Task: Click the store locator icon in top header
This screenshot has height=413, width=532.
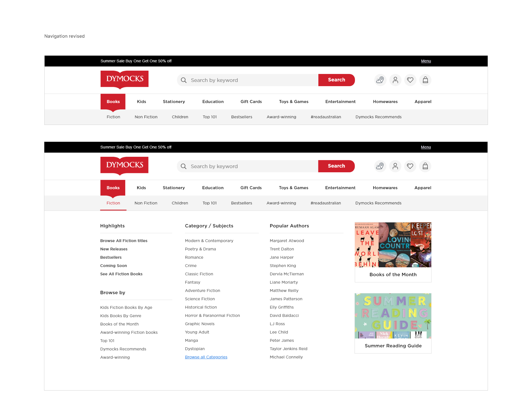Action: coord(380,80)
